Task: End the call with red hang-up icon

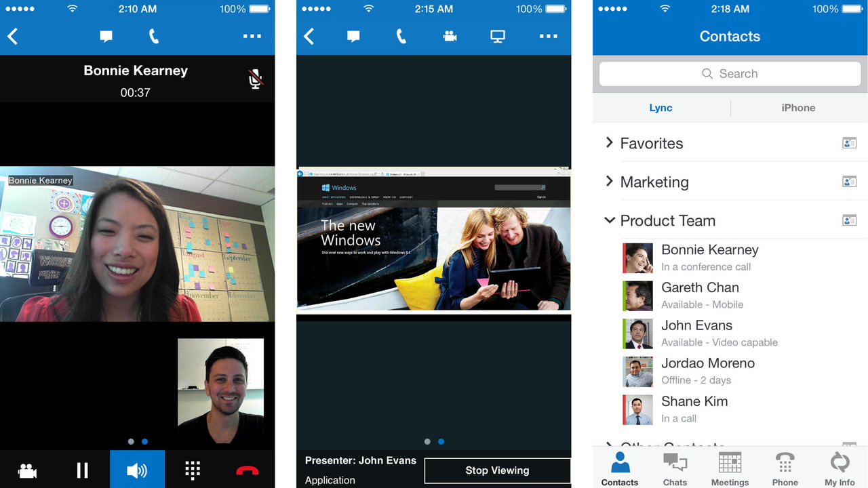Action: pos(248,471)
